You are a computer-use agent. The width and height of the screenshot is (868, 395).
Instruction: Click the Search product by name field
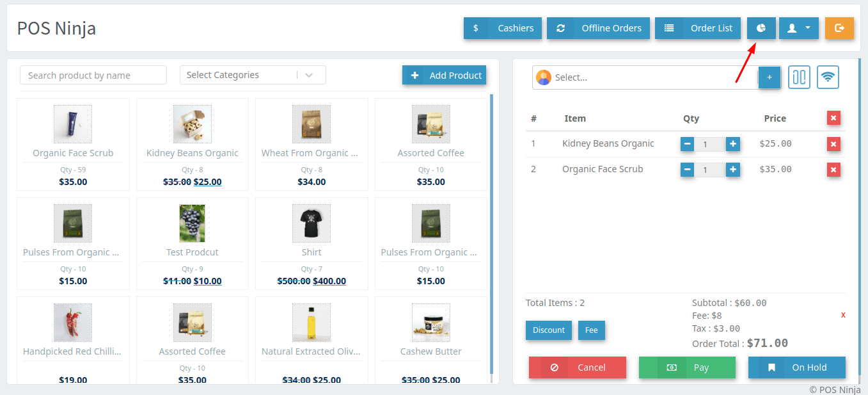93,76
